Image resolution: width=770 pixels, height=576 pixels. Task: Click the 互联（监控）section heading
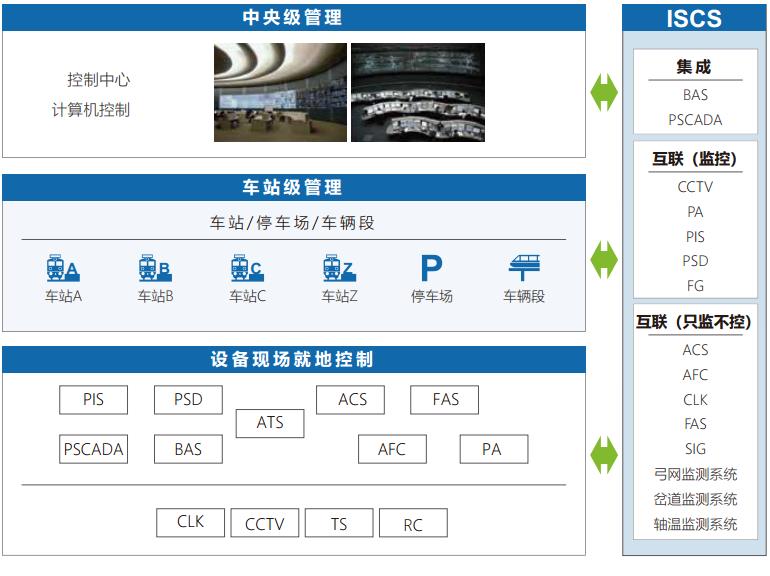click(x=695, y=158)
